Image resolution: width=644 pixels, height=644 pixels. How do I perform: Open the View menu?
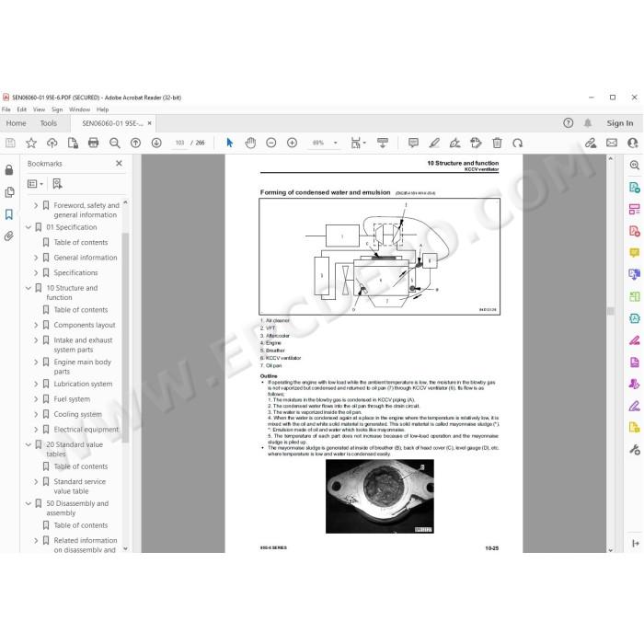[x=39, y=109]
